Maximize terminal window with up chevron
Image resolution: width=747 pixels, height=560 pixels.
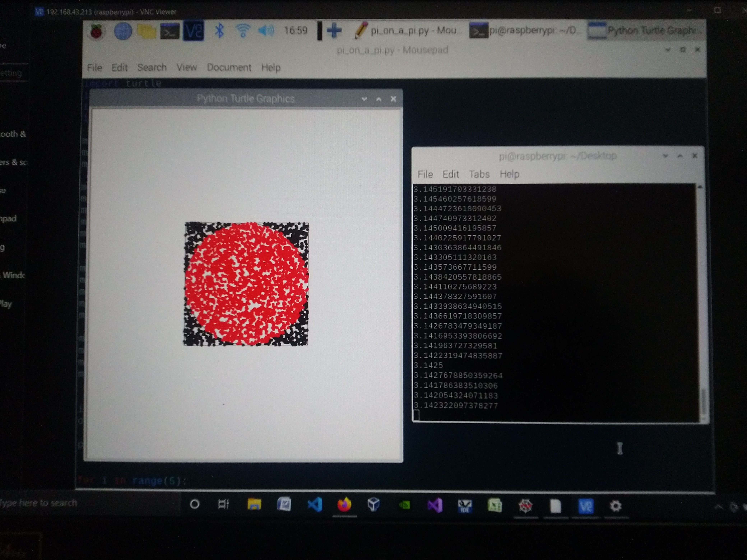[x=680, y=156]
